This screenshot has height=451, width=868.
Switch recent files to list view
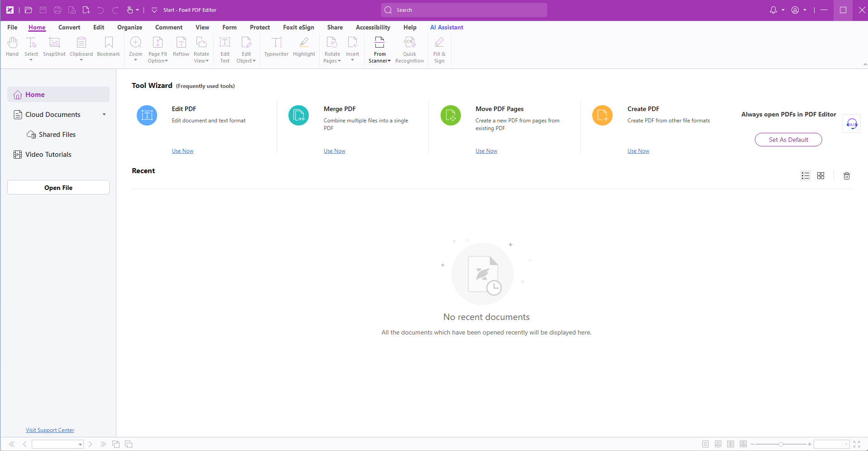pyautogui.click(x=806, y=176)
